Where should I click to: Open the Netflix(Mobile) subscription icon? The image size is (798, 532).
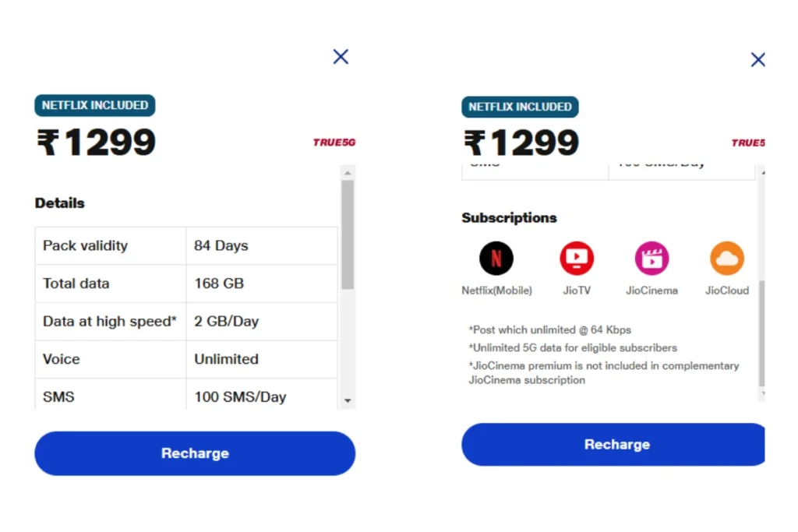[496, 259]
